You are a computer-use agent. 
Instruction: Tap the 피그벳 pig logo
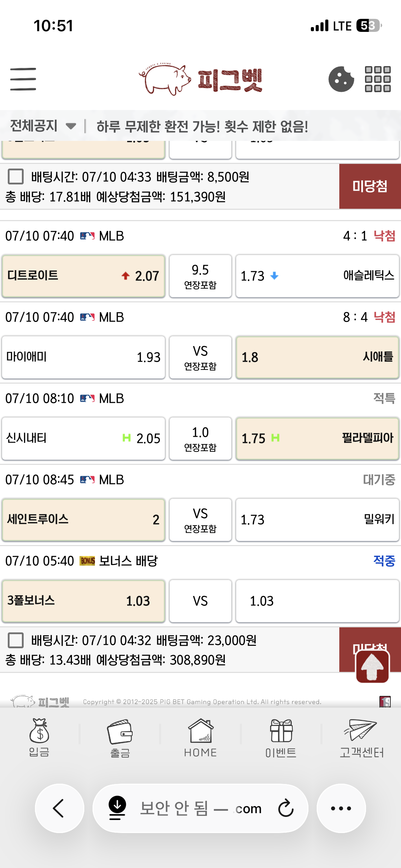point(200,79)
